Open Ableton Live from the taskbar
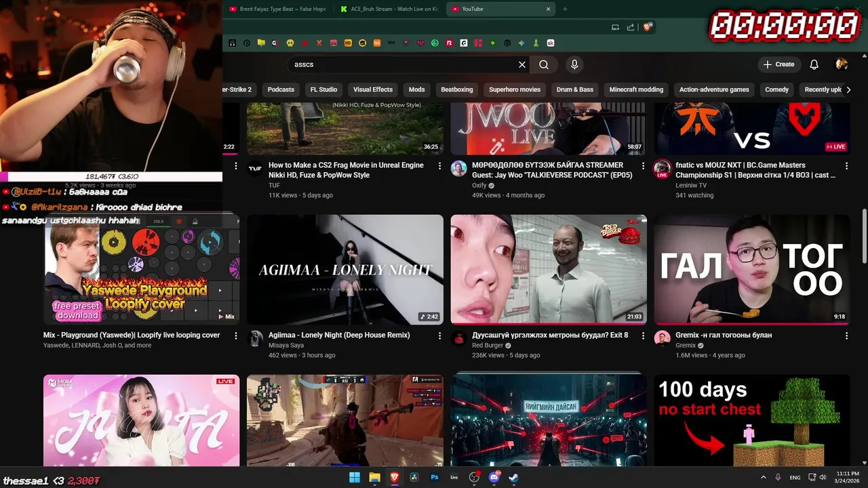 [454, 477]
